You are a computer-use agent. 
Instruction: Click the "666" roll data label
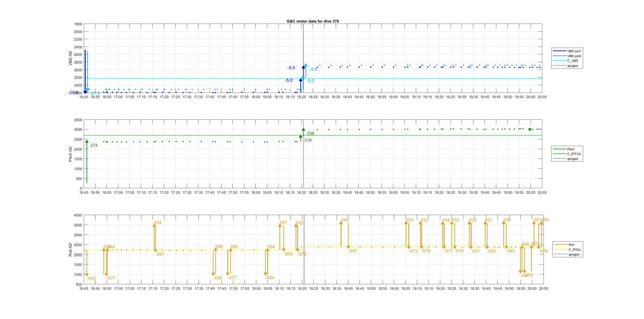tap(219, 247)
